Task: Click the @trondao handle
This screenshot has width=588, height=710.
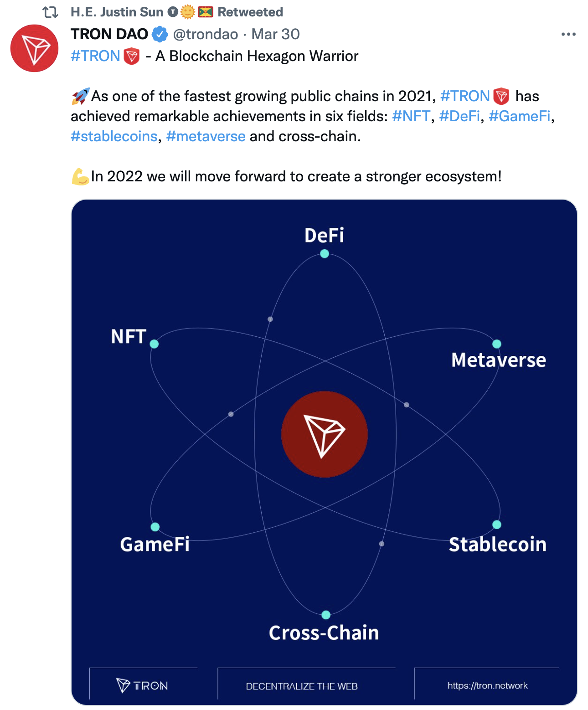Action: click(206, 34)
